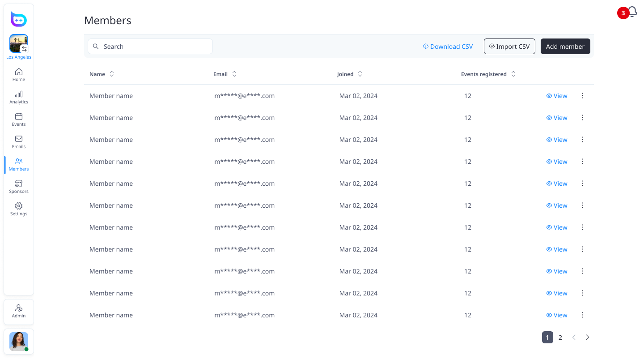Open Sponsors section in sidebar
The image size is (644, 359).
[19, 187]
